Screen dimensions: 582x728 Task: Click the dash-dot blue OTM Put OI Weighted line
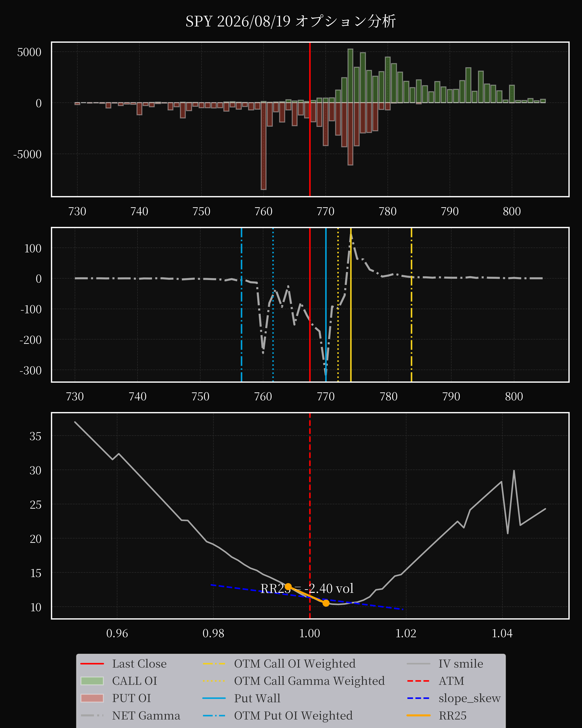click(x=242, y=305)
